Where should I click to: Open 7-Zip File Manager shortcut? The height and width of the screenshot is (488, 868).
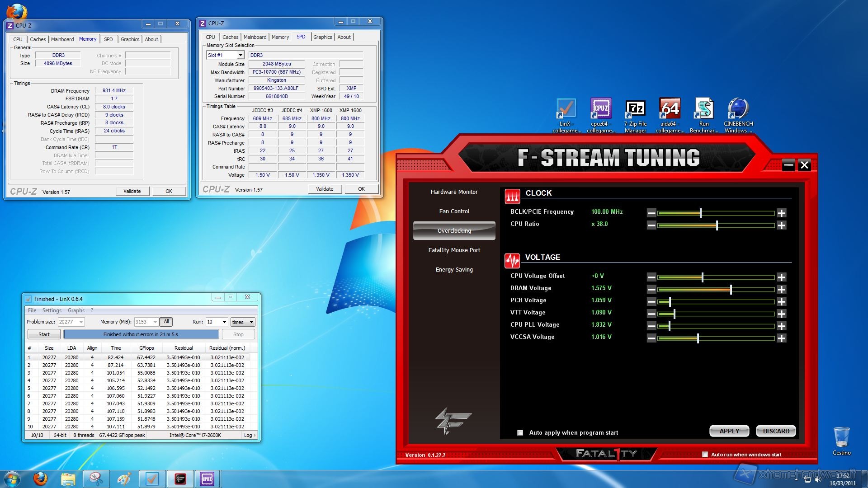pyautogui.click(x=635, y=110)
